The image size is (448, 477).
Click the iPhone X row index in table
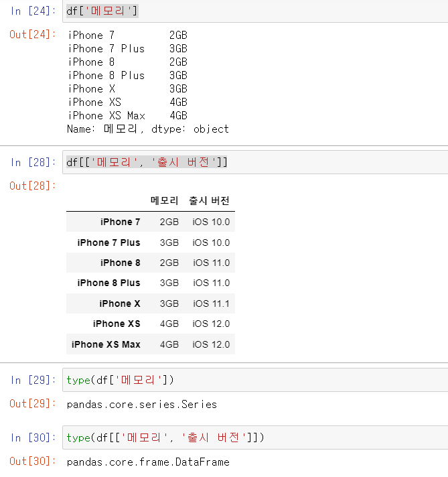(x=120, y=303)
